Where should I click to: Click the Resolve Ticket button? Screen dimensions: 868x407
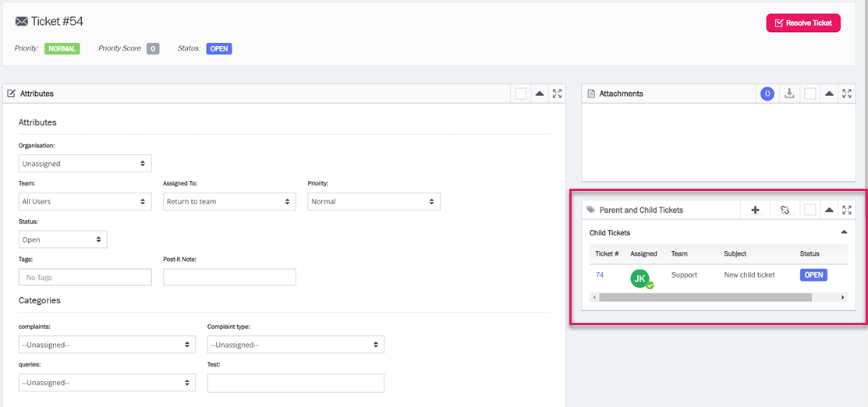coord(802,23)
